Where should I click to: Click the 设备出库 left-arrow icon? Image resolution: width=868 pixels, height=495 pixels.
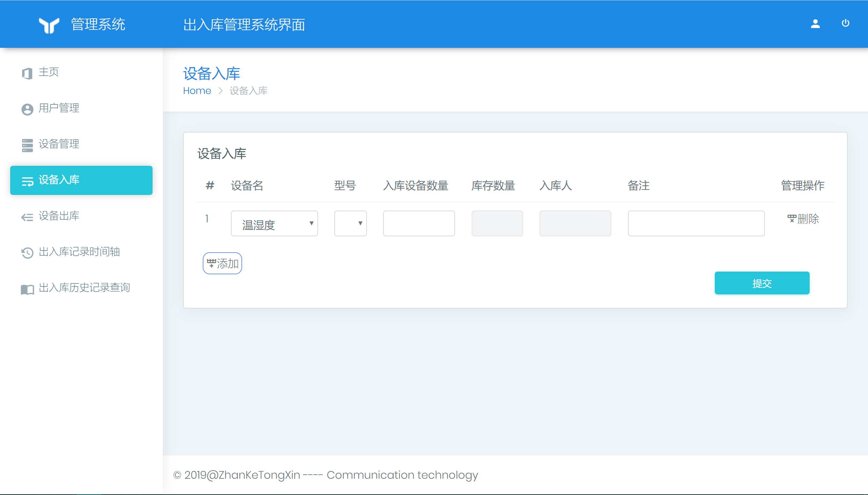click(27, 217)
